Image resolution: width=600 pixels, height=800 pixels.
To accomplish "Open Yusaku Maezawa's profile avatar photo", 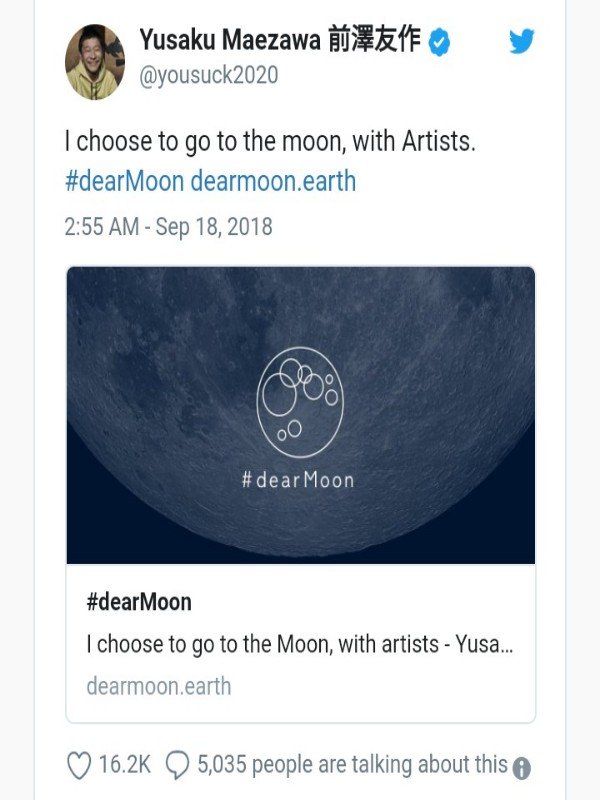I will (95, 62).
